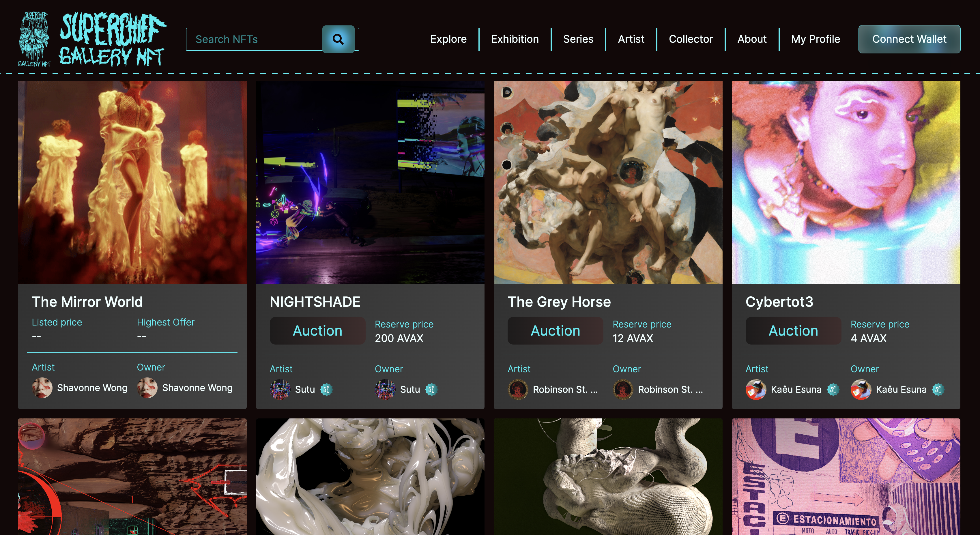The width and height of the screenshot is (980, 535).
Task: Open The Grey Horse artwork image
Action: pyautogui.click(x=608, y=182)
